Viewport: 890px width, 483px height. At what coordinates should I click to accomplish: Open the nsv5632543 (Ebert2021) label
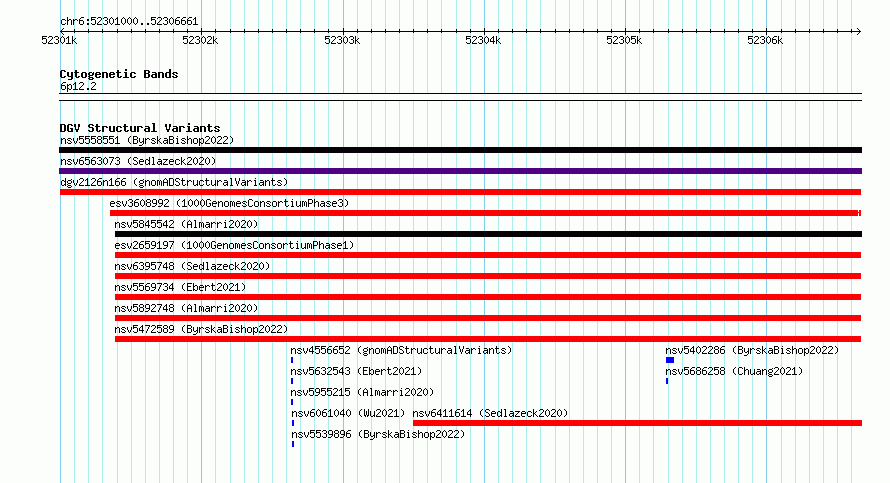click(356, 371)
